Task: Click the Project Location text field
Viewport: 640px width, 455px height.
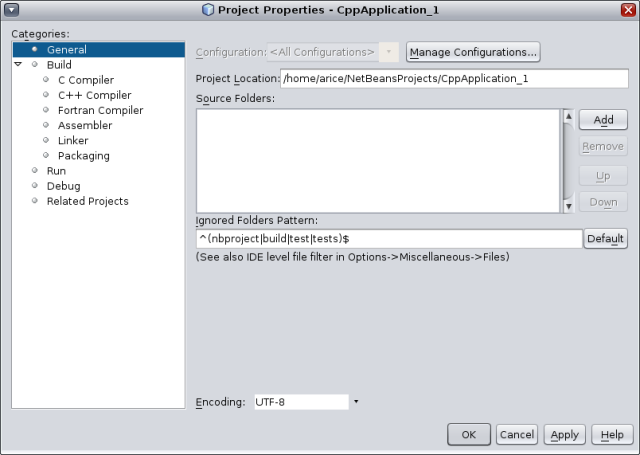Action: pyautogui.click(x=453, y=78)
